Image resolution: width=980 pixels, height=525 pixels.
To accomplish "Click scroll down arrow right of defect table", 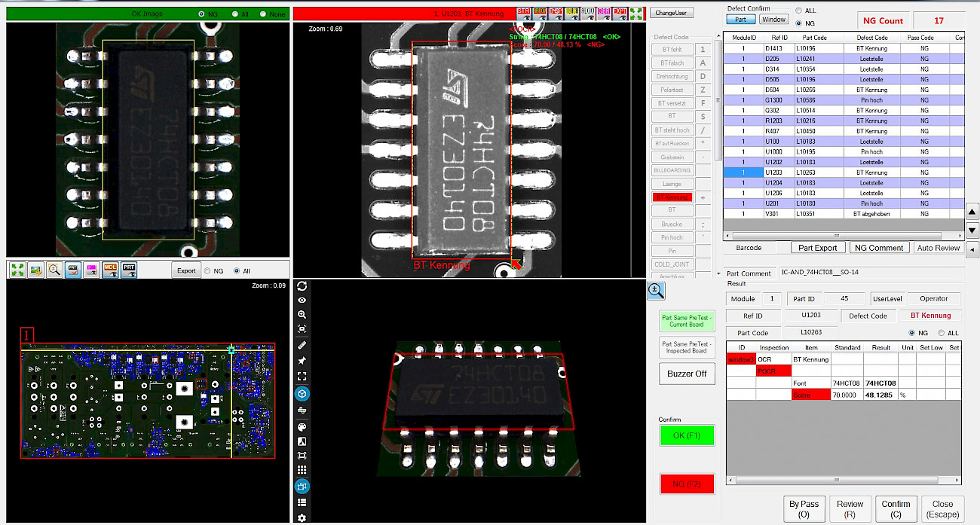I will pyautogui.click(x=972, y=230).
